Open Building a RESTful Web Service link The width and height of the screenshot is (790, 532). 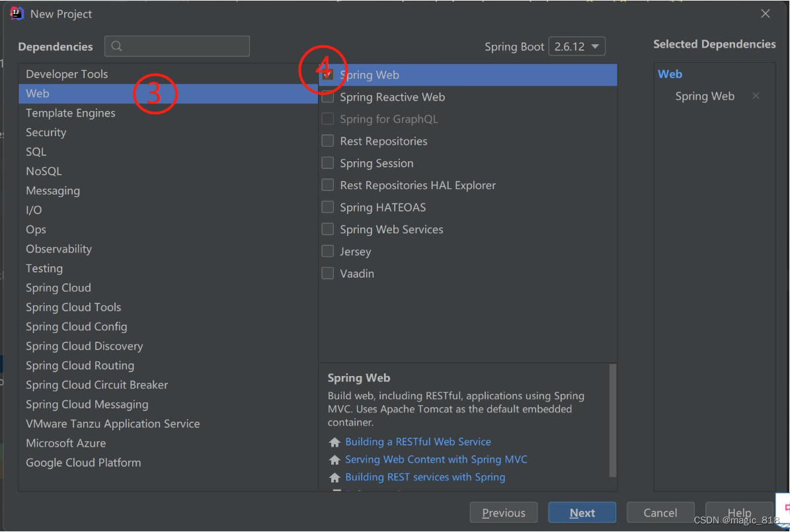click(x=418, y=442)
